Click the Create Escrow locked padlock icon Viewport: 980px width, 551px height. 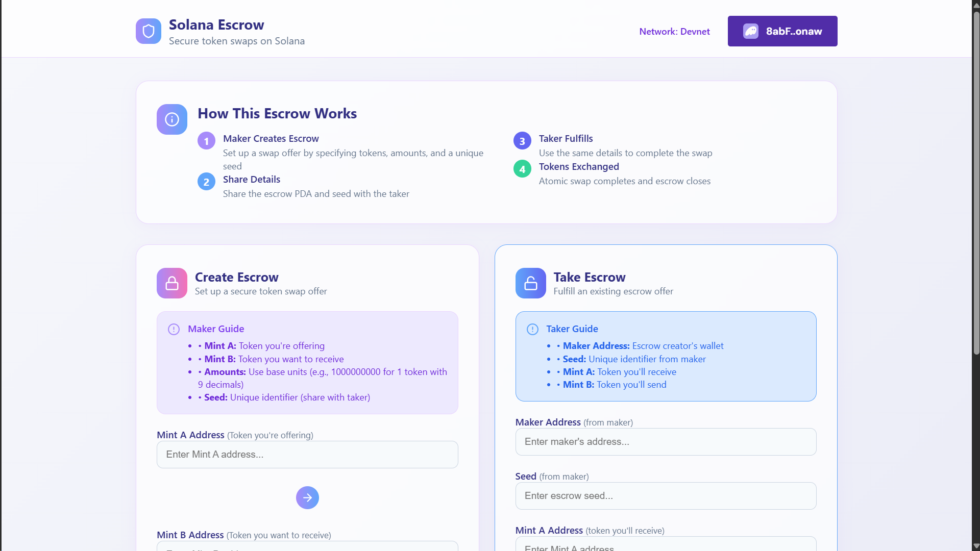[x=172, y=283]
